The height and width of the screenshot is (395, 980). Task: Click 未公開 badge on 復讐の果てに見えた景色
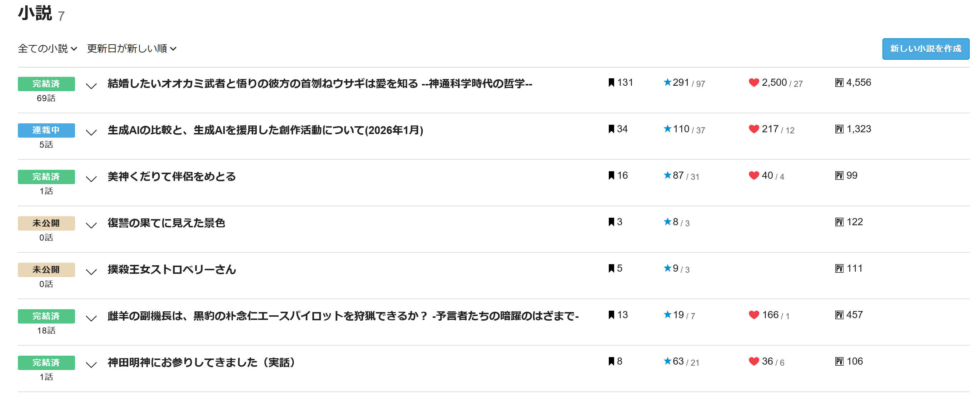(46, 223)
